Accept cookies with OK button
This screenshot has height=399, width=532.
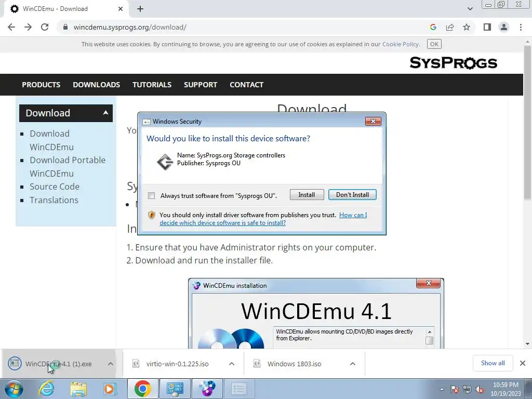pyautogui.click(x=434, y=44)
